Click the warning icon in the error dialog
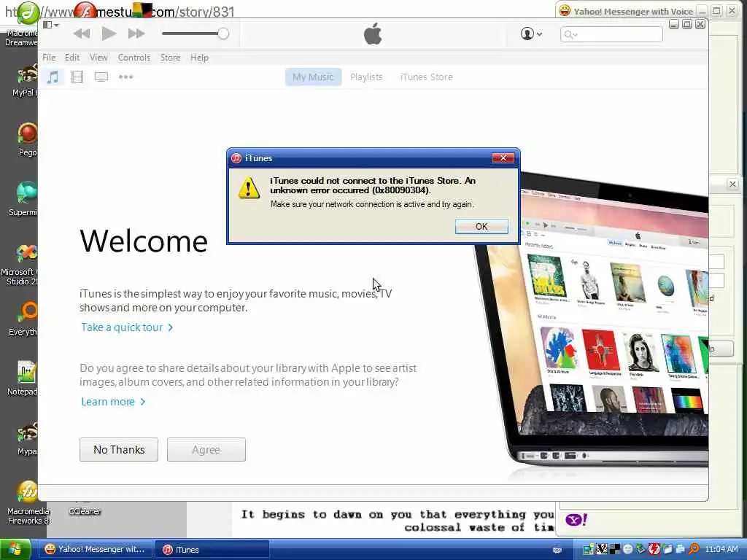The width and height of the screenshot is (747, 560). [249, 187]
